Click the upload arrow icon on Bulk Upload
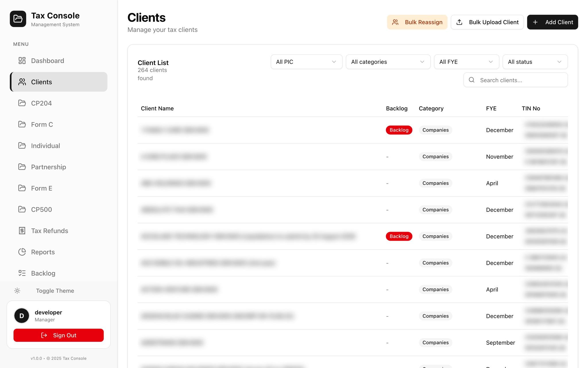The image size is (588, 368). pyautogui.click(x=459, y=22)
